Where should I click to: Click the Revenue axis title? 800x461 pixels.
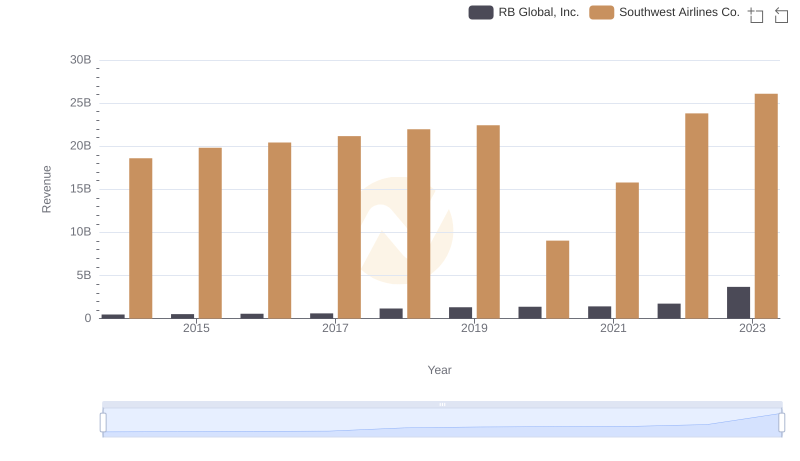[46, 189]
